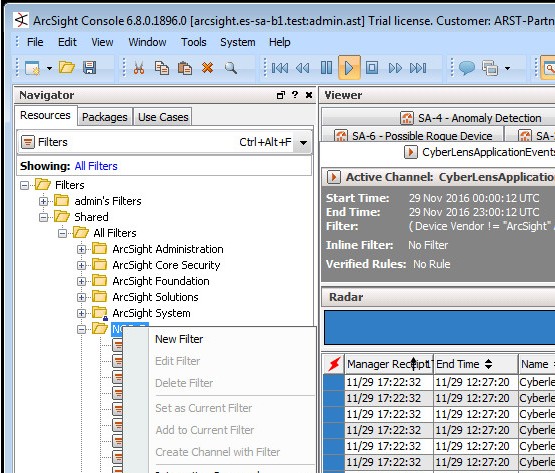
Task: Expand admin's Filters folder
Action: point(44,201)
